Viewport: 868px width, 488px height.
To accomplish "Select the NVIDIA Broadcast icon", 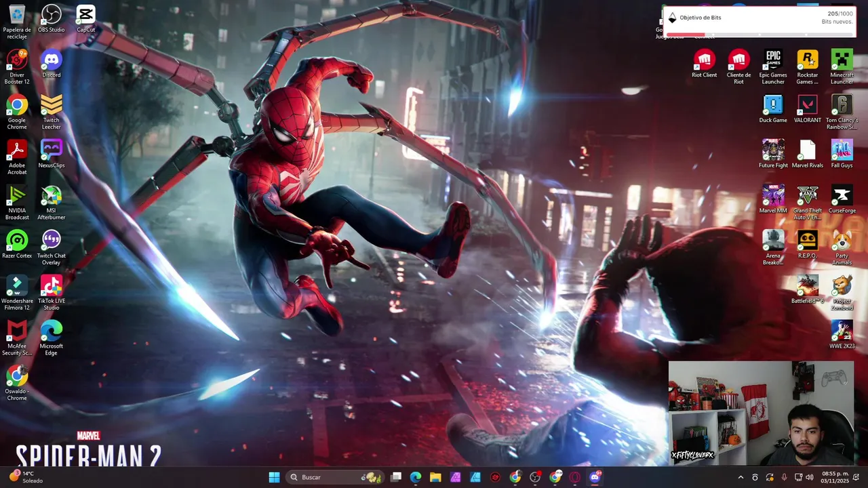I will (x=17, y=203).
